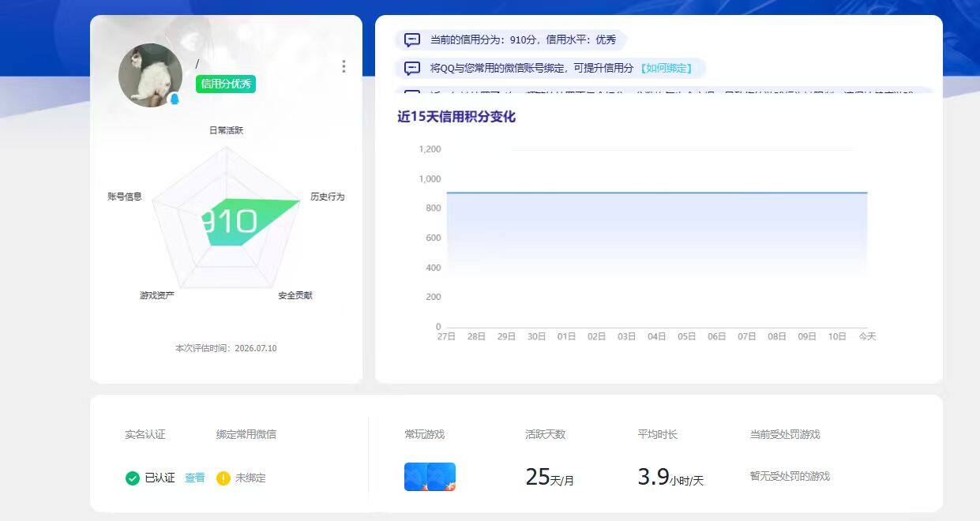
Task: Click the 实名认证 label
Action: coord(145,434)
